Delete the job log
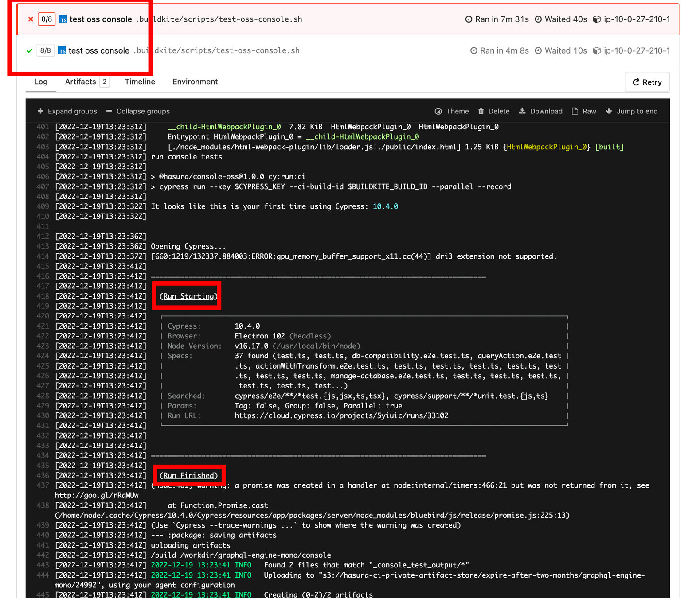This screenshot has width=700, height=598. click(494, 111)
